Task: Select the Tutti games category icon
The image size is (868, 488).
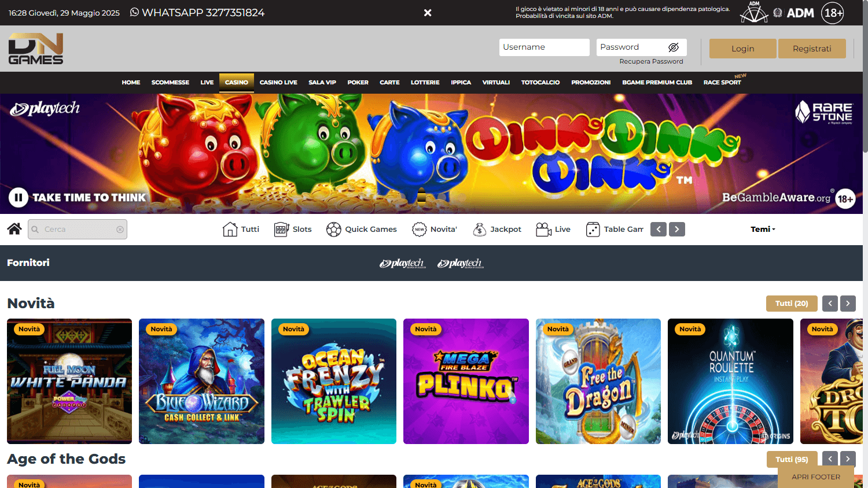Action: click(230, 229)
